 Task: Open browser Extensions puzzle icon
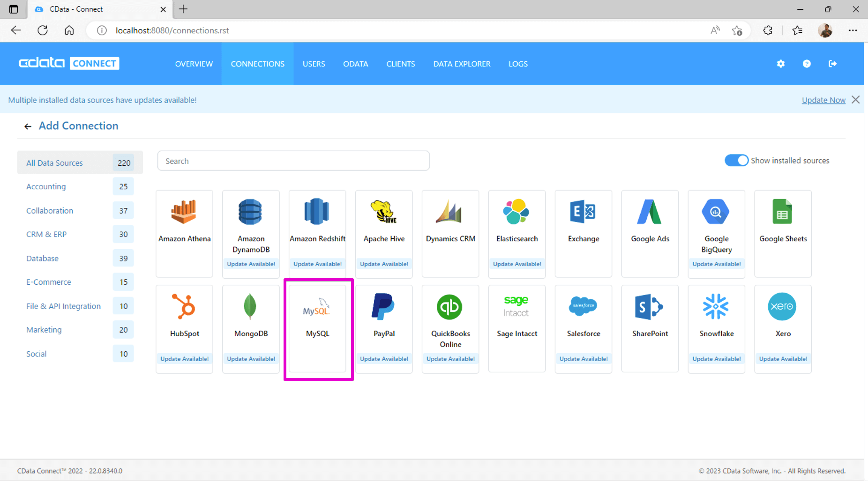768,30
